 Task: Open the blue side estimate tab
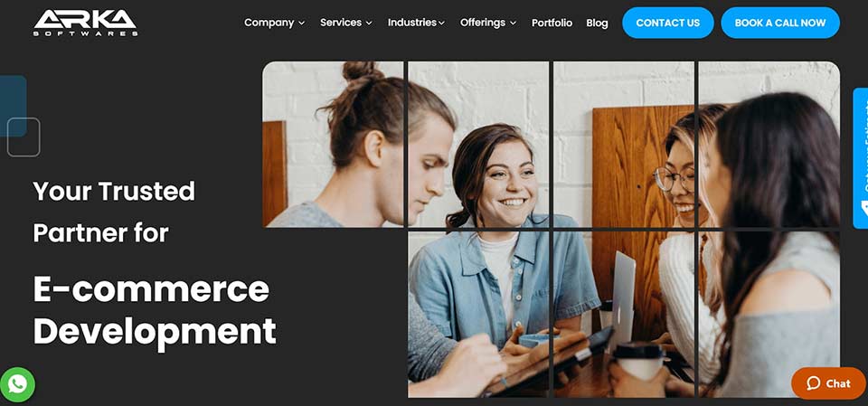coord(860,158)
